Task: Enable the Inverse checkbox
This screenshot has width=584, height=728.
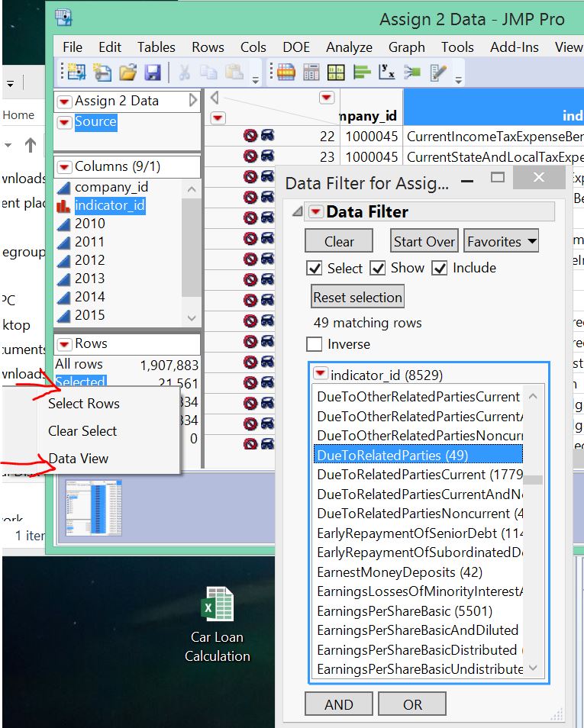Action: pyautogui.click(x=314, y=344)
